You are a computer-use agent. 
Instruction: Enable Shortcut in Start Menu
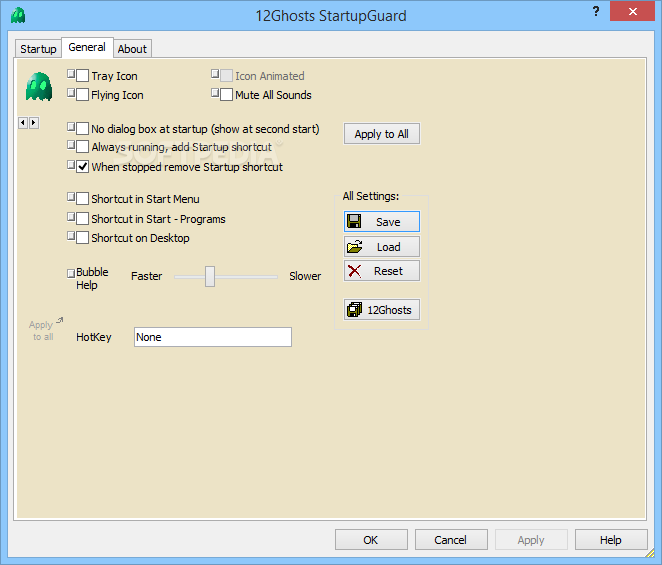[83, 199]
